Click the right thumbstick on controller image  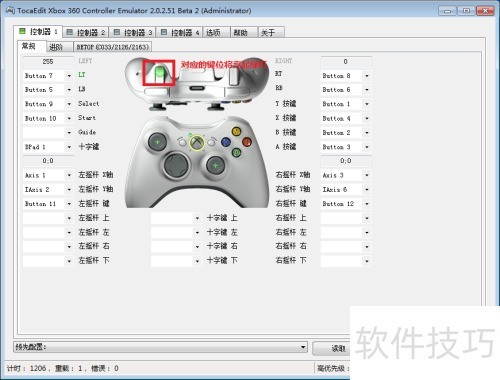click(215, 165)
